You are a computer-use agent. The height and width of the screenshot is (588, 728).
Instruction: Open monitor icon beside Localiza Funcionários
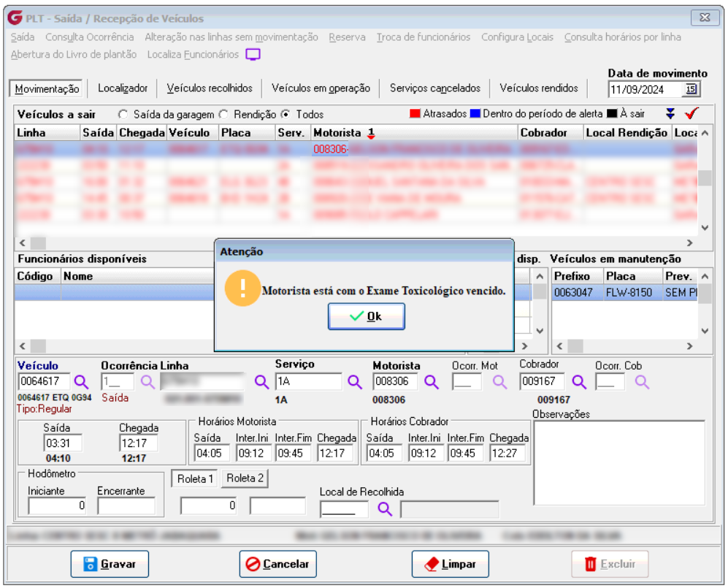point(253,54)
